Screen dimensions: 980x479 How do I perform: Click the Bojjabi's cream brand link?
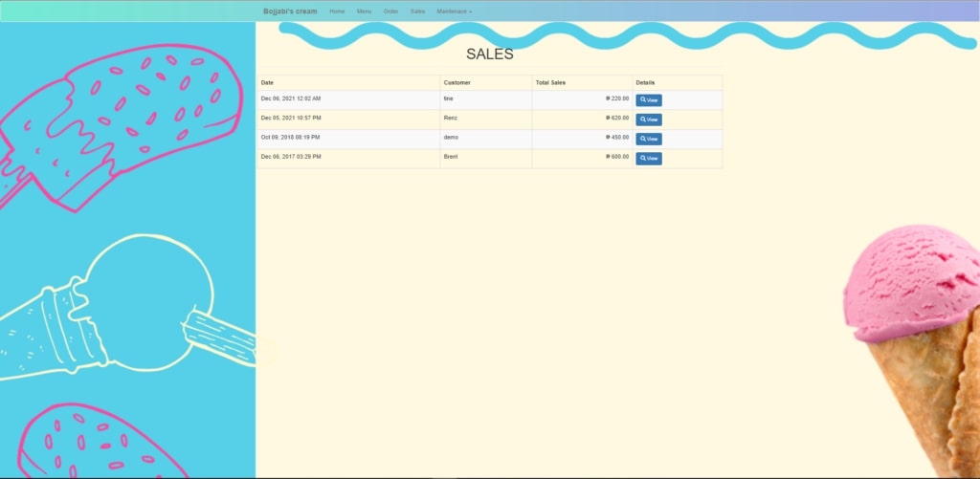click(x=290, y=11)
